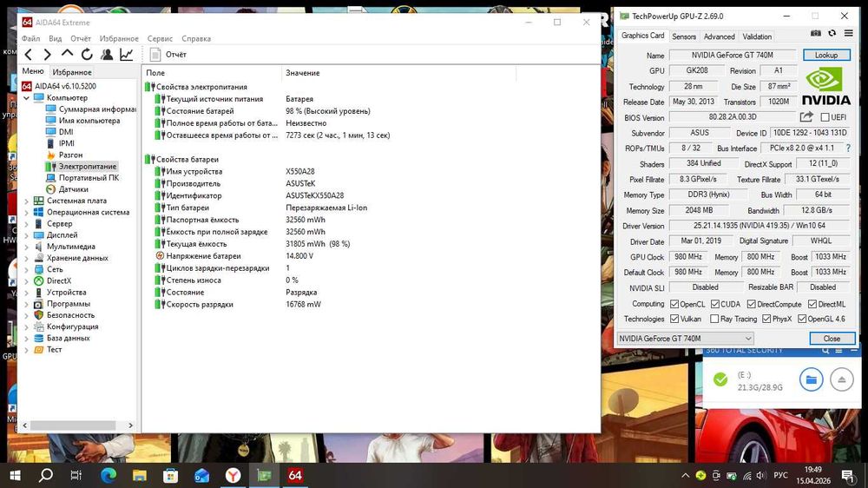
Task: Export BIOS using share icon in GPU-Z
Action: click(806, 117)
